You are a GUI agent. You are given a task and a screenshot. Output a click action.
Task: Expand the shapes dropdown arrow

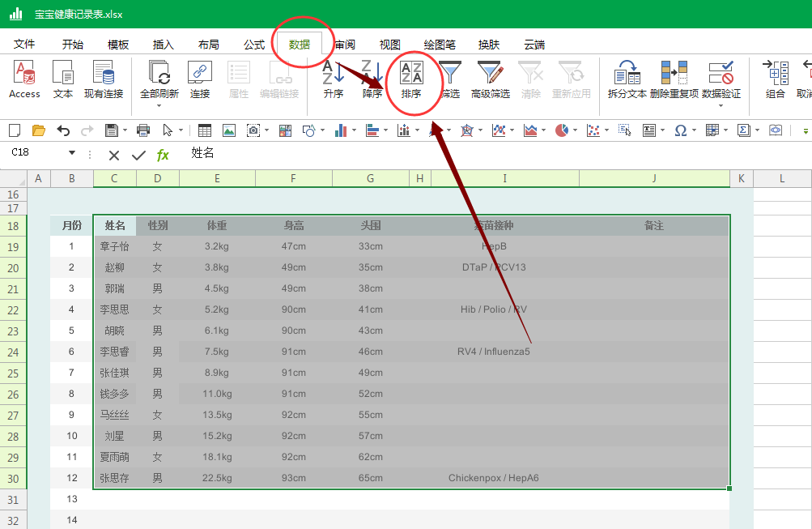pos(322,130)
